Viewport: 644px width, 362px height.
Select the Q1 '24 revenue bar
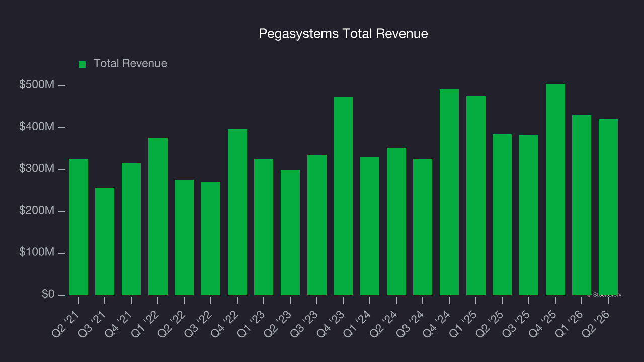(370, 226)
